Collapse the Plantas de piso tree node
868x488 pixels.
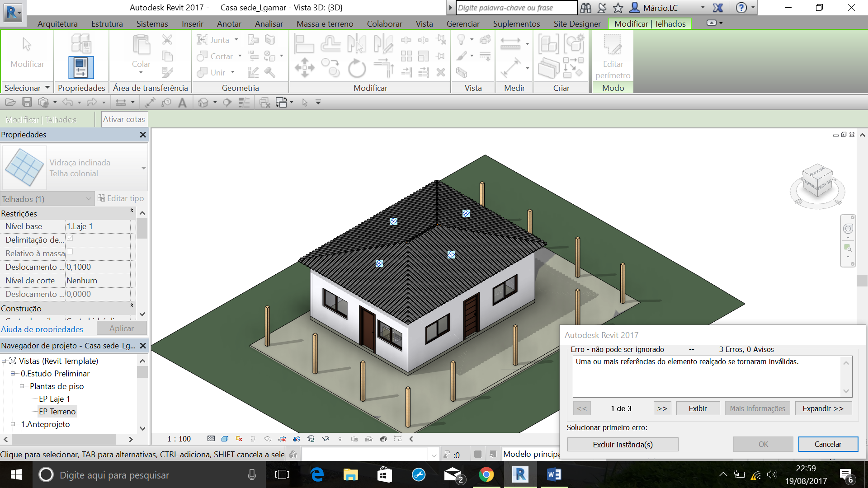click(x=22, y=386)
